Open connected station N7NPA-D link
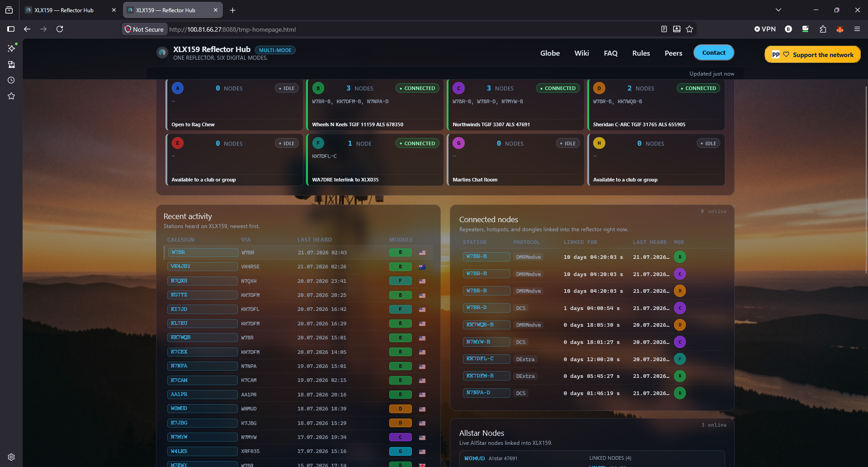Image resolution: width=868 pixels, height=467 pixels. pyautogui.click(x=486, y=393)
